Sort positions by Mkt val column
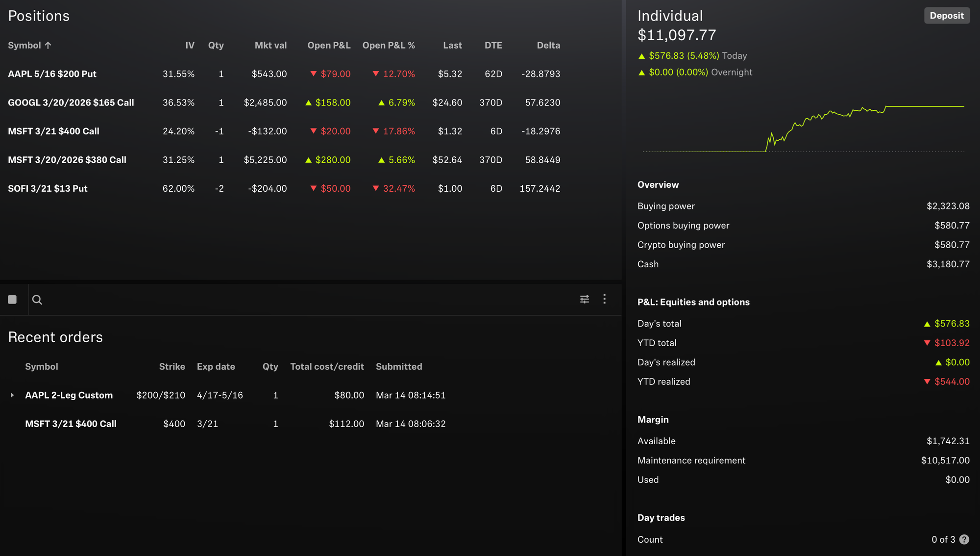 271,45
